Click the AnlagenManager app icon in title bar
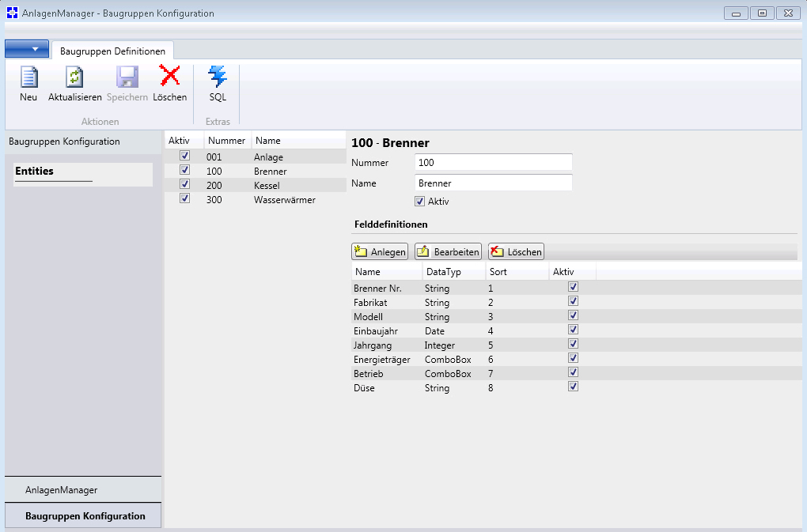 coord(13,13)
